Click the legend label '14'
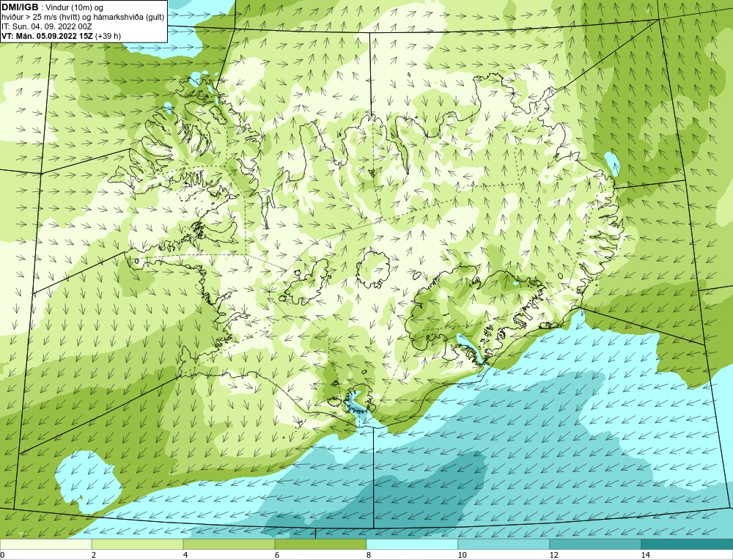The image size is (733, 560). point(646,555)
